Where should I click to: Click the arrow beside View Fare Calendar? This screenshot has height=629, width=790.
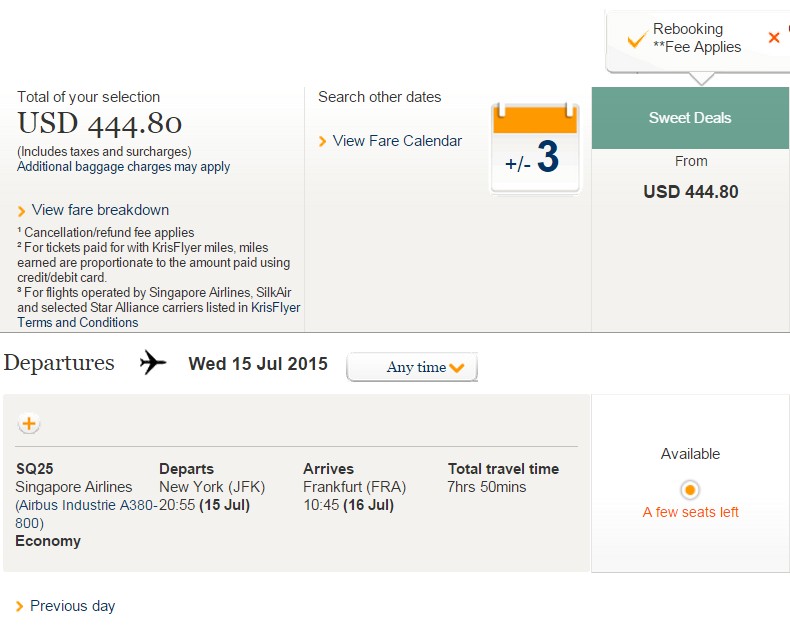pyautogui.click(x=322, y=142)
